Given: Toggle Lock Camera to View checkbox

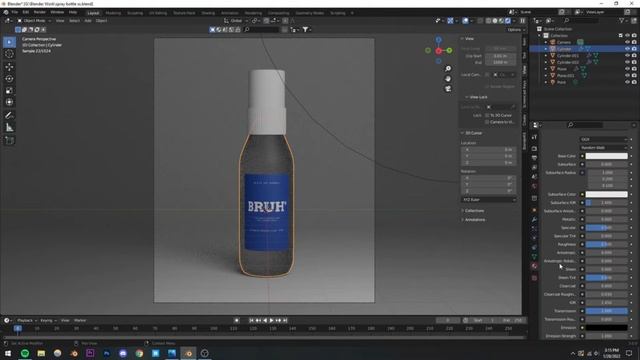Looking at the screenshot, I should (487, 122).
